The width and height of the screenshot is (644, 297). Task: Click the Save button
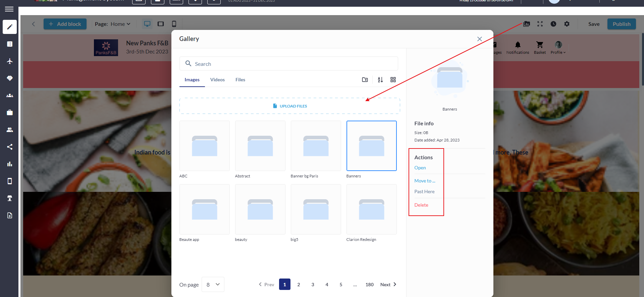[594, 24]
